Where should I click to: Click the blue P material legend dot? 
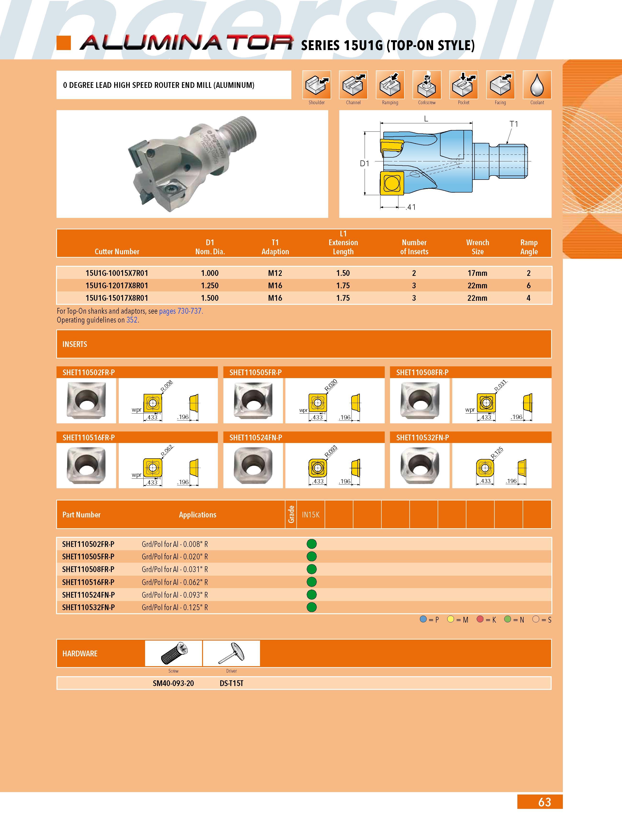(423, 619)
